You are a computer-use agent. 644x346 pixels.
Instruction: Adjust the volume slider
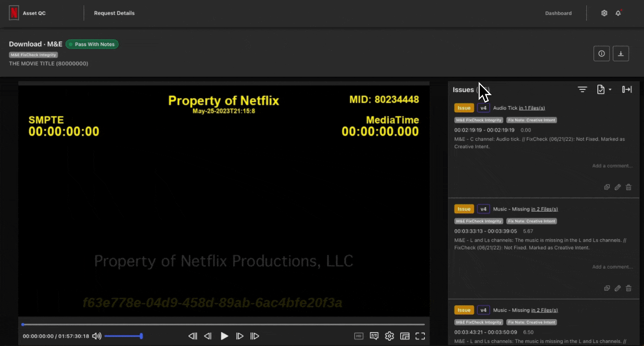pyautogui.click(x=123, y=336)
